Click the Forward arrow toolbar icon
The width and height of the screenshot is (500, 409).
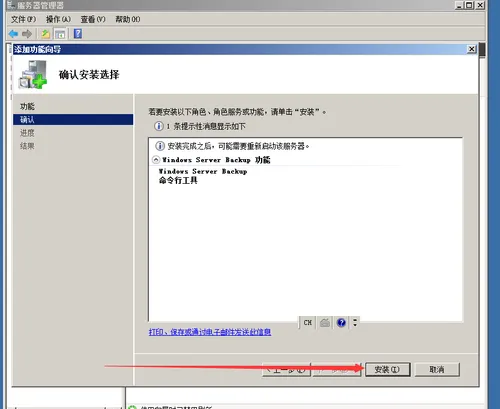tap(27, 34)
